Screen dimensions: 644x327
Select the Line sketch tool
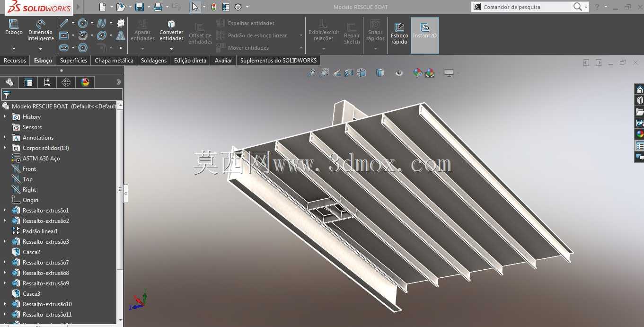(x=64, y=23)
